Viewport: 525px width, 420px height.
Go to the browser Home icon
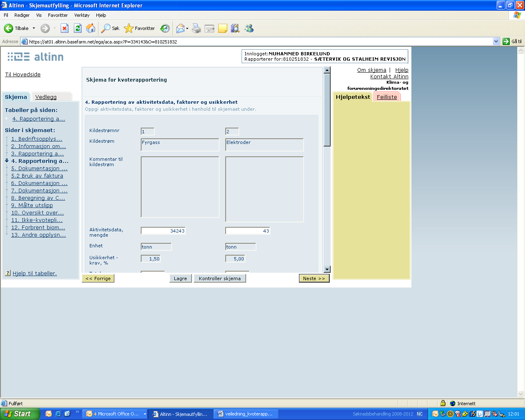(91, 28)
